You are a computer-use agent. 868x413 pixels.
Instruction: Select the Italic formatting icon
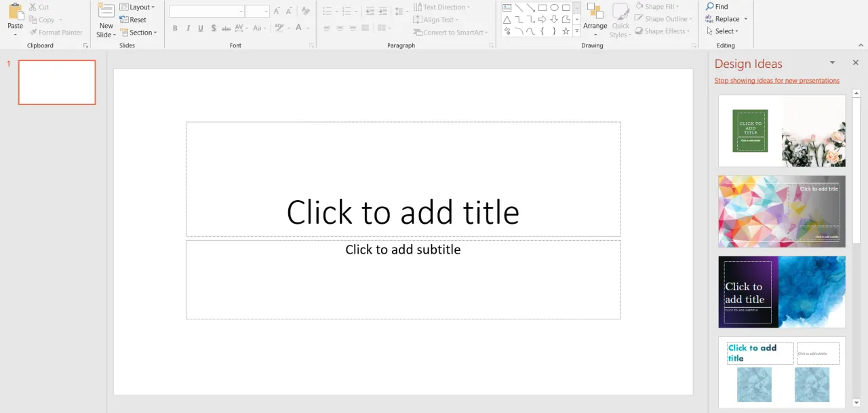coord(188,28)
